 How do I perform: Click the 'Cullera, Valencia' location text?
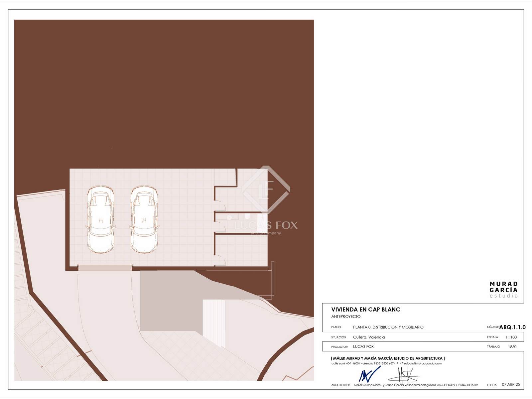coord(369,337)
